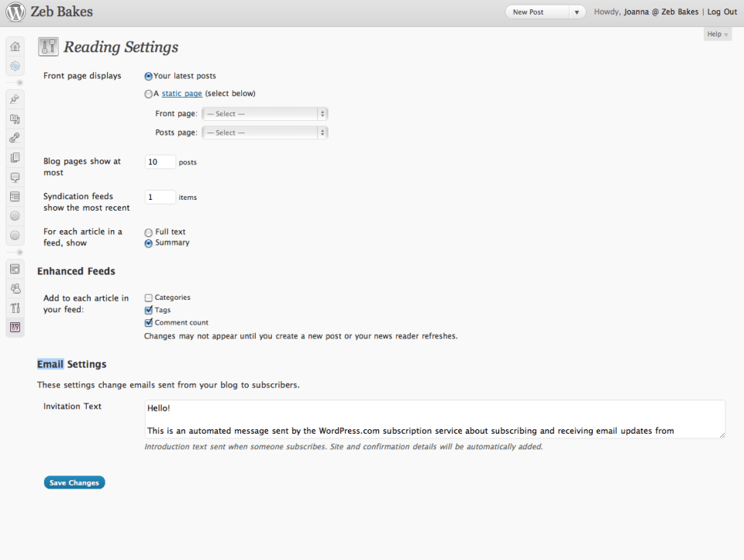Expand the New Post dropdown arrow
Screen dimensions: 744x560
[x=577, y=12]
